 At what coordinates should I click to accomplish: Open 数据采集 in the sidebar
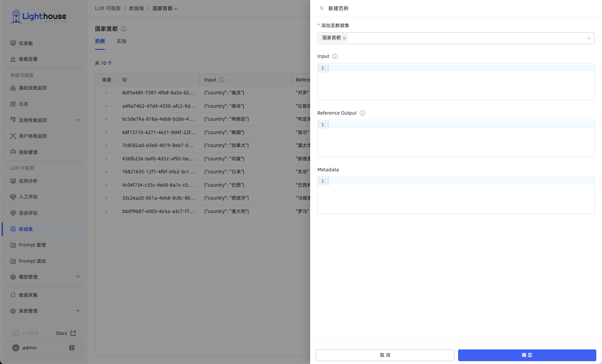(44, 295)
